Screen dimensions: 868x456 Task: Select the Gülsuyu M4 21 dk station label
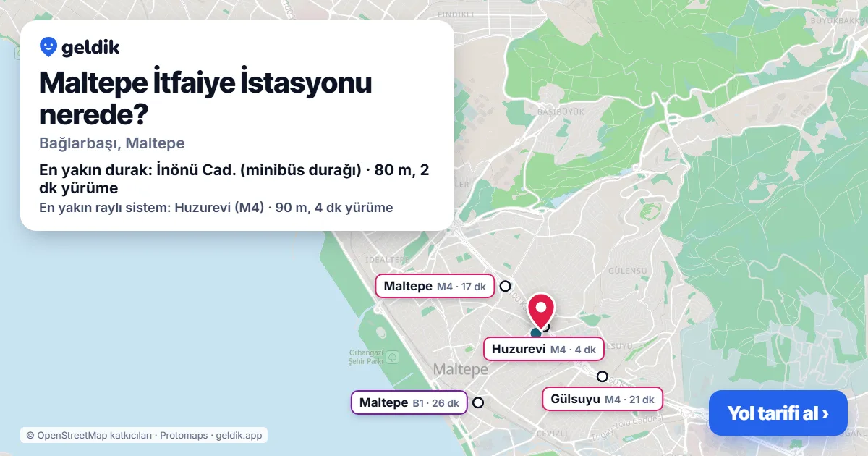(x=602, y=399)
